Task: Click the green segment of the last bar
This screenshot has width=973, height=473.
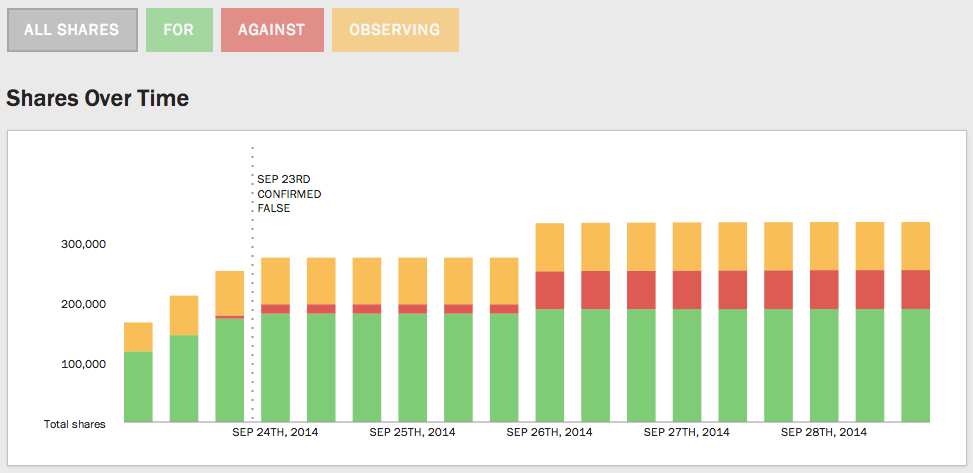Action: coord(916,365)
